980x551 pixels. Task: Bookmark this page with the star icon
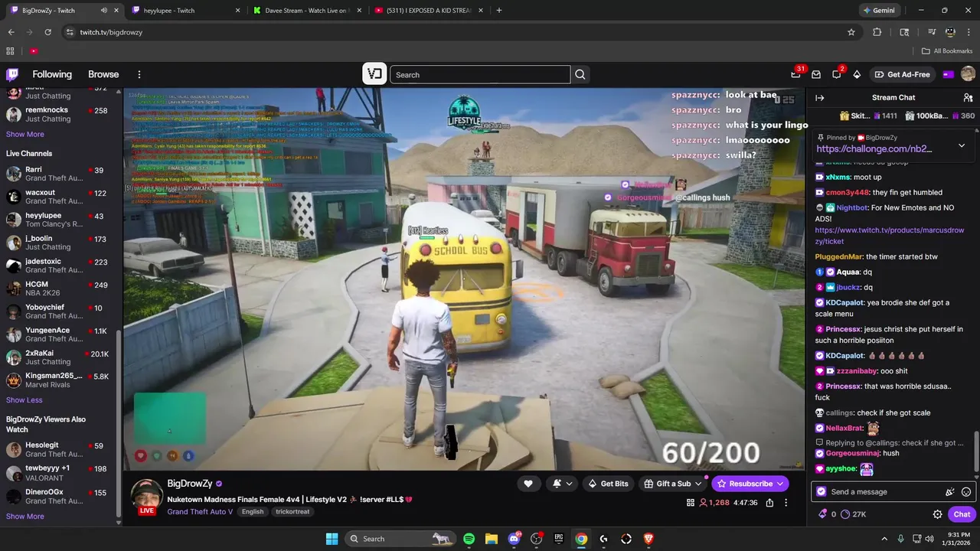[x=851, y=32]
